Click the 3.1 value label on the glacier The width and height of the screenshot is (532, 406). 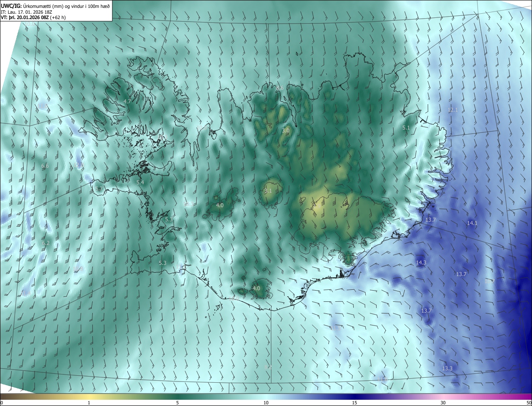click(x=268, y=191)
